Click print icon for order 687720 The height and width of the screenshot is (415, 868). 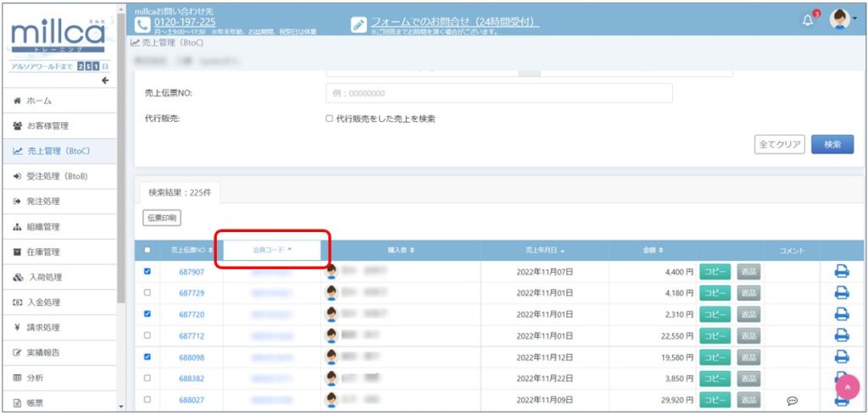pyautogui.click(x=841, y=313)
